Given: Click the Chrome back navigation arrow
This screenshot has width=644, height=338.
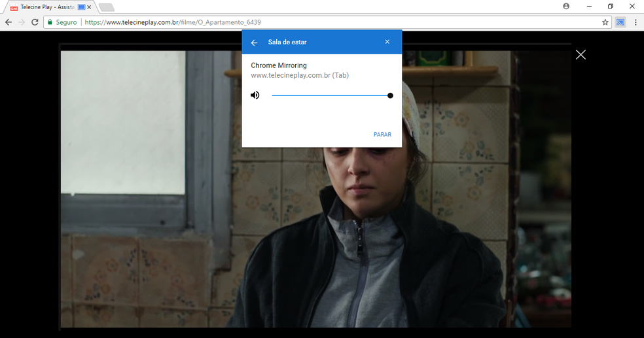Looking at the screenshot, I should pyautogui.click(x=9, y=22).
